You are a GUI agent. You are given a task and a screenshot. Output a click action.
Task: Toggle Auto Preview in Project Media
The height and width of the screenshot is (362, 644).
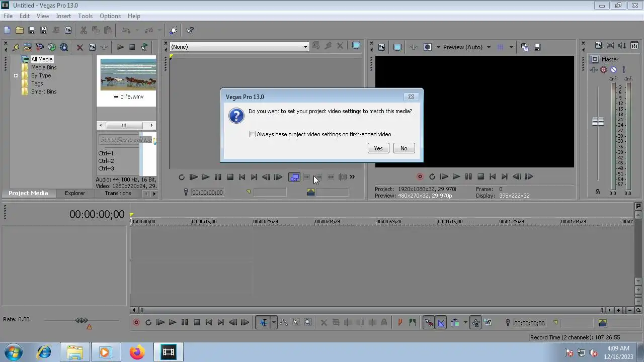tap(144, 47)
